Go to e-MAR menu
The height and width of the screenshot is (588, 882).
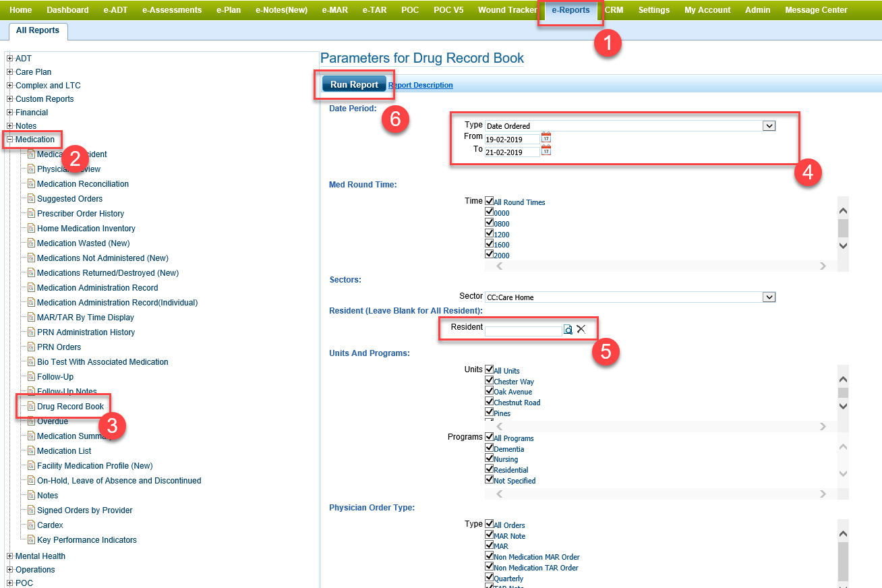coord(335,10)
